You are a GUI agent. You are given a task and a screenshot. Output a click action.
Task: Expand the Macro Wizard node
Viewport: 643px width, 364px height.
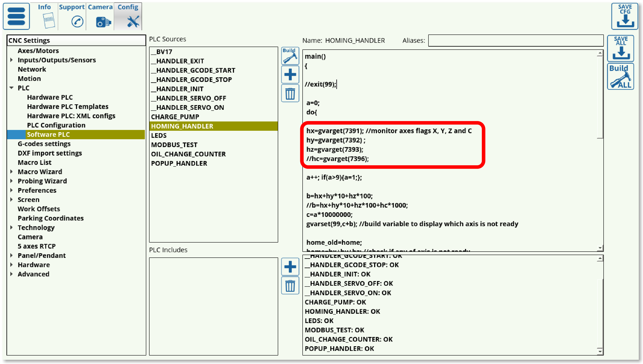11,172
